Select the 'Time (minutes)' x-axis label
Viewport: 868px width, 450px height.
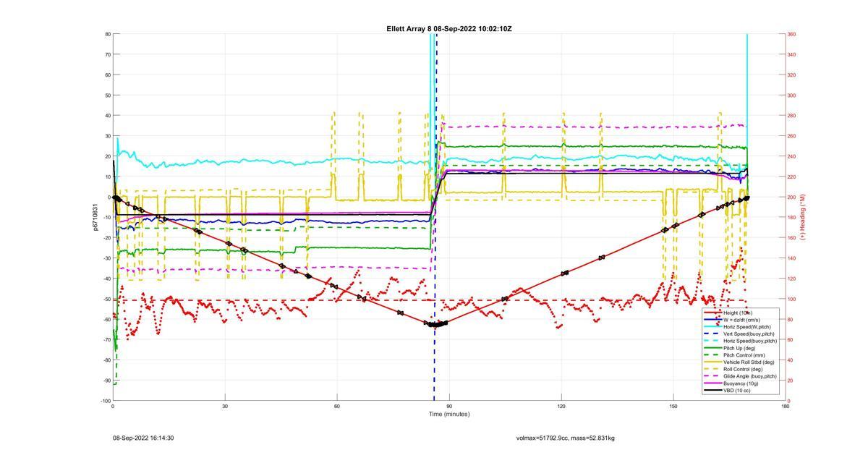click(449, 414)
